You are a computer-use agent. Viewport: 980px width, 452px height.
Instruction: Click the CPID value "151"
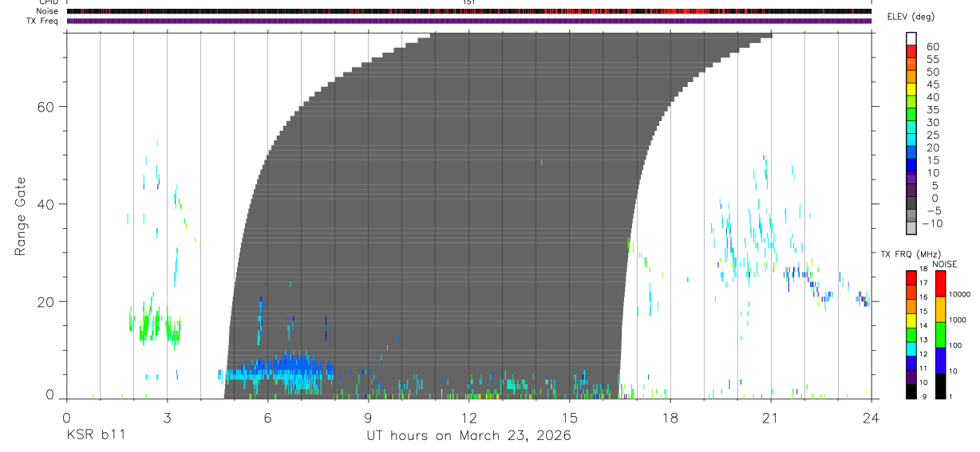point(469,2)
